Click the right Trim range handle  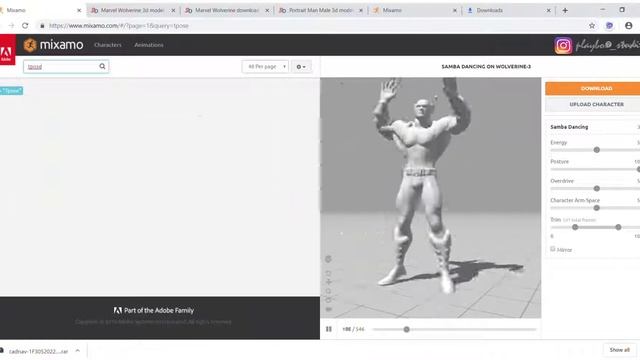coord(618,227)
